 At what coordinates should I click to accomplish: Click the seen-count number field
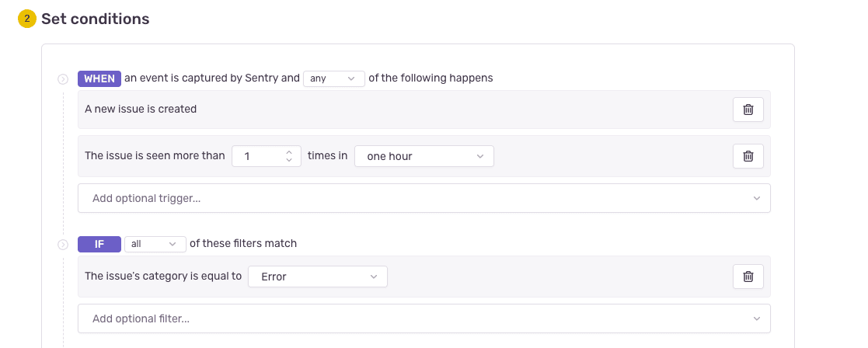point(260,156)
